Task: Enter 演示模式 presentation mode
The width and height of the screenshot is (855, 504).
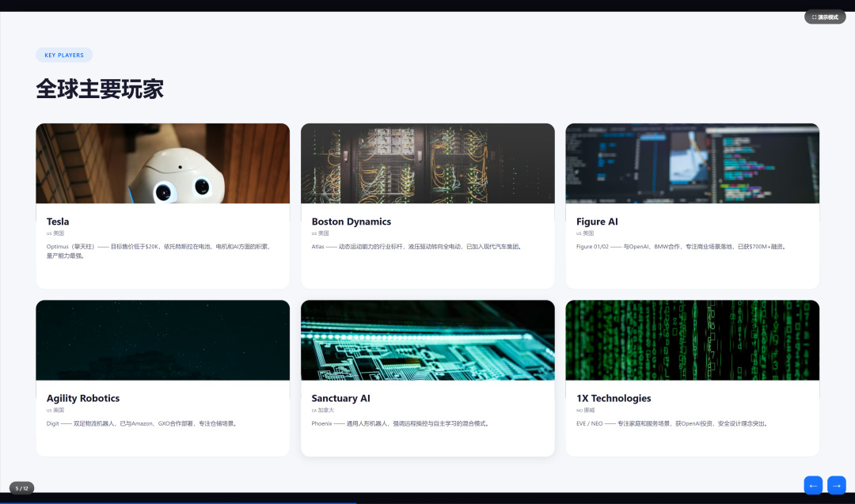Action: (x=825, y=17)
